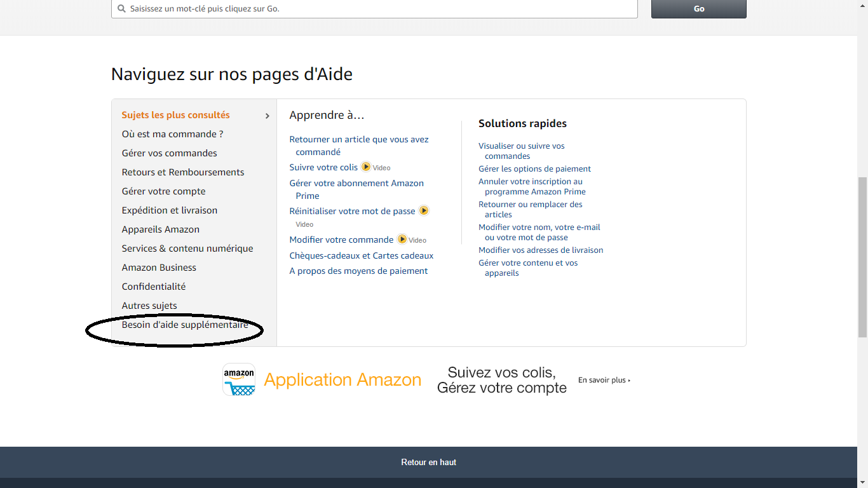The image size is (868, 488).
Task: Play the video icon beside Réinitialiser votre mot de passe
Action: [x=424, y=210]
